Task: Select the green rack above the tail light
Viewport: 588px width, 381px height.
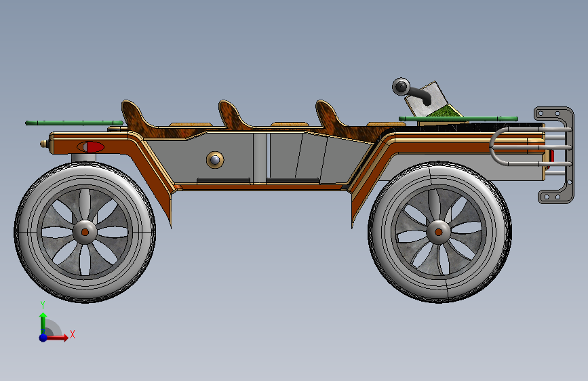Action: coord(74,123)
